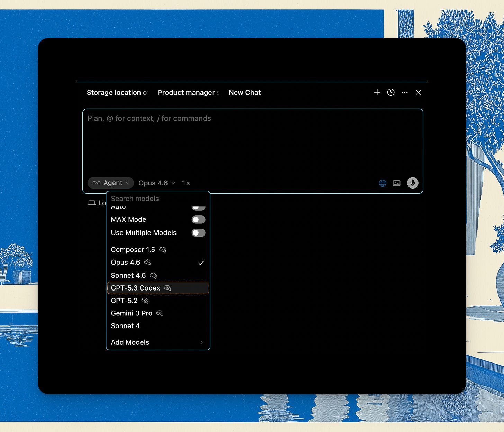Screen dimensions: 504x432
Task: Select Composer 1.5 model
Action: coord(158,250)
